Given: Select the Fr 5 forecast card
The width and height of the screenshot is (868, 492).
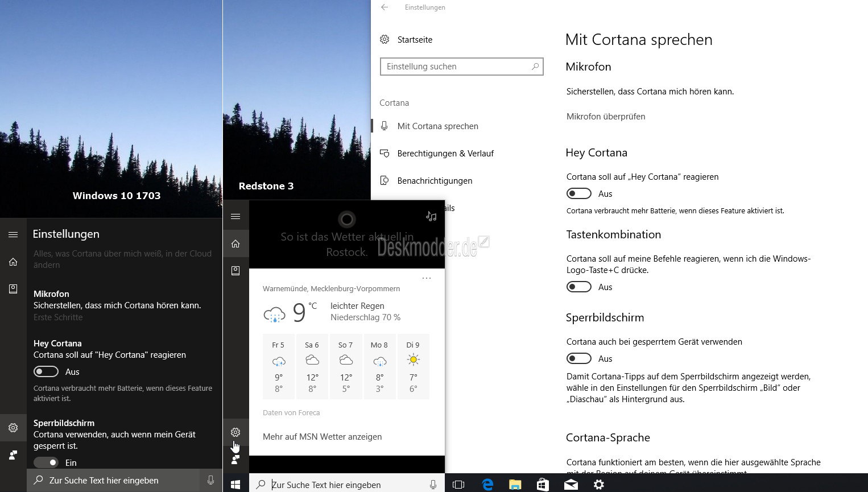Looking at the screenshot, I should click(278, 367).
